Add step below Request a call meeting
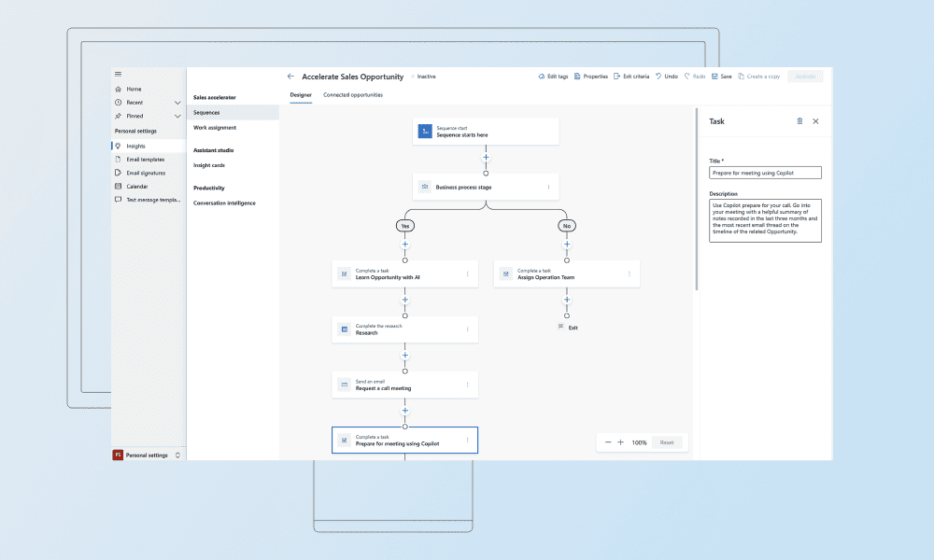Viewport: 934px width, 560px height. point(405,411)
